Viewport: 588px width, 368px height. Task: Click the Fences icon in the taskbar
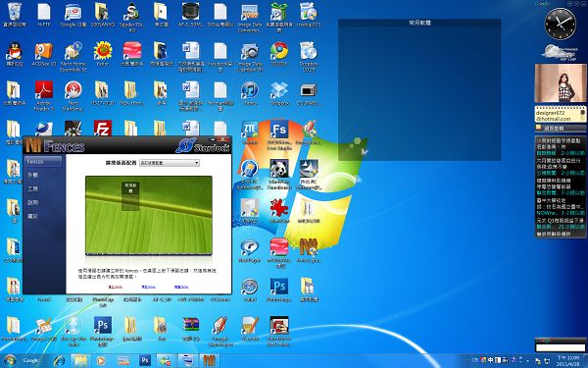[209, 361]
